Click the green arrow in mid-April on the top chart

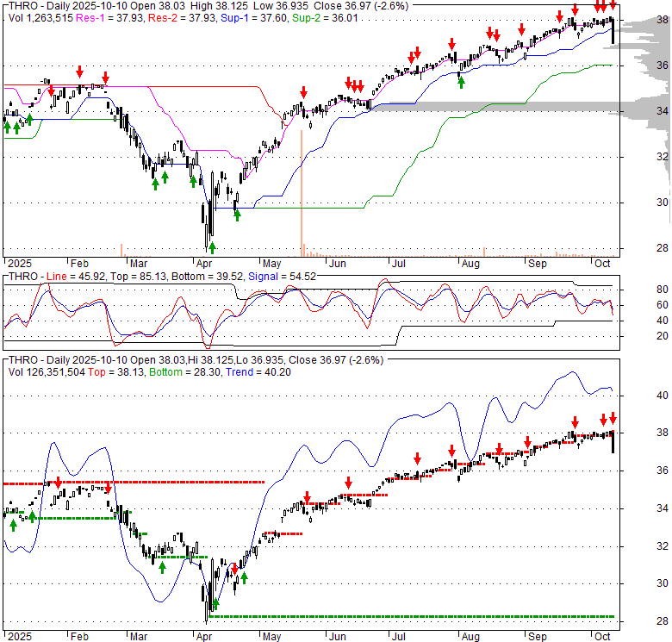pyautogui.click(x=237, y=215)
